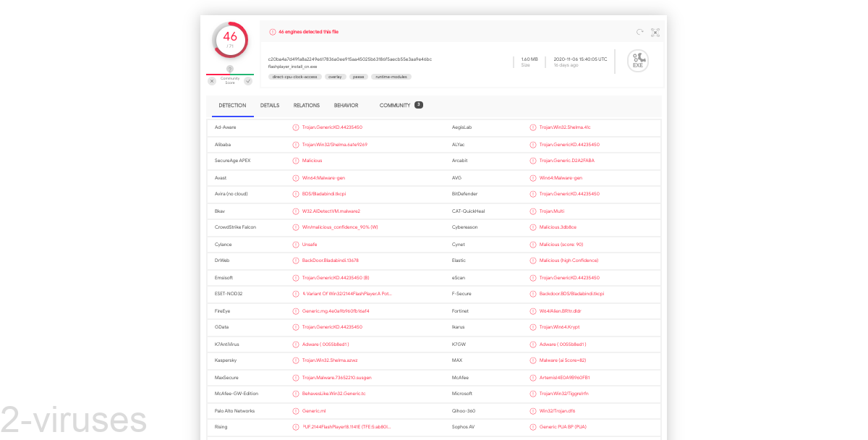The width and height of the screenshot is (868, 440).
Task: Open the Community tab
Action: [395, 106]
